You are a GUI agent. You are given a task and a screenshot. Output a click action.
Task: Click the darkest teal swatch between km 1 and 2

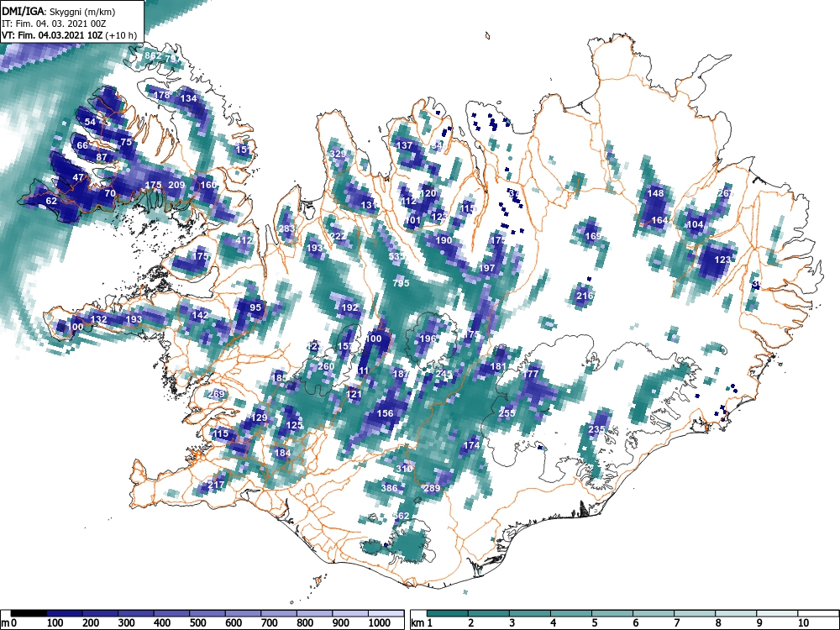click(448, 613)
